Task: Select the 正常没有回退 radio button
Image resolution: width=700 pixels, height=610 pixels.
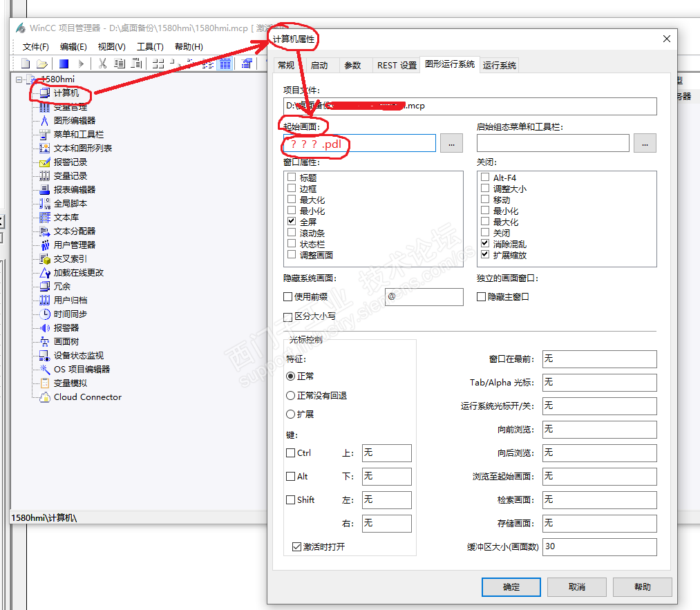Action: coord(291,396)
